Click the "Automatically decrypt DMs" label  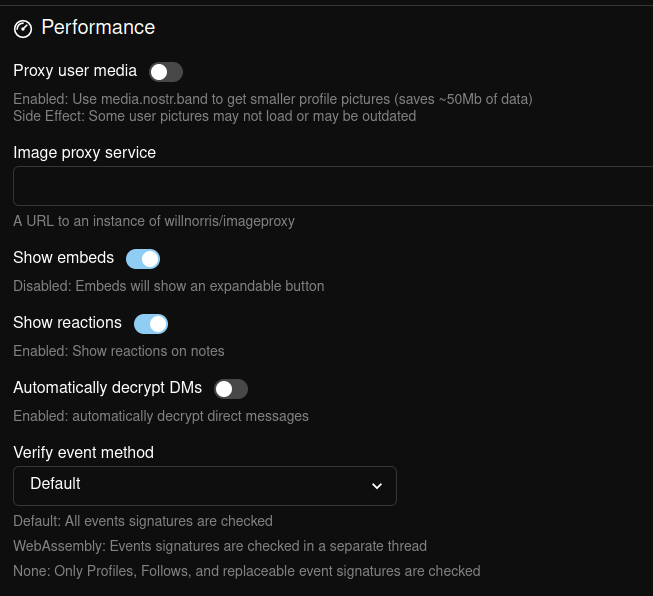[107, 388]
